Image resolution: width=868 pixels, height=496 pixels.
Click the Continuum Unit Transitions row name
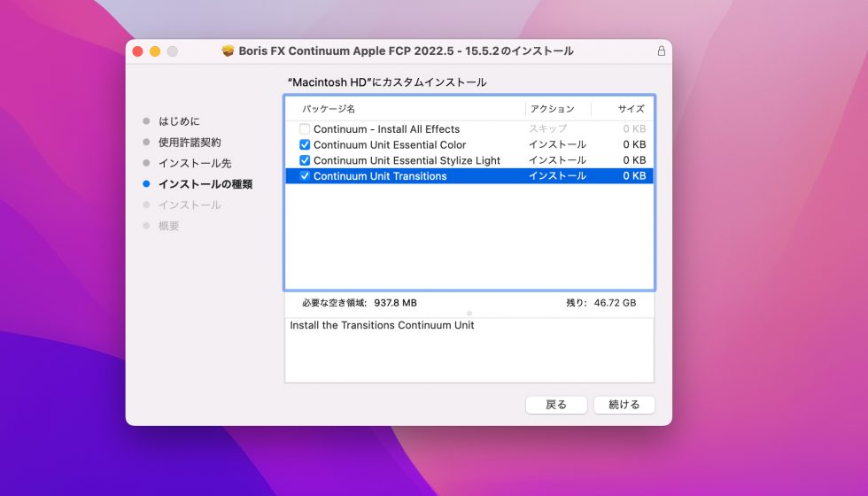pos(380,176)
